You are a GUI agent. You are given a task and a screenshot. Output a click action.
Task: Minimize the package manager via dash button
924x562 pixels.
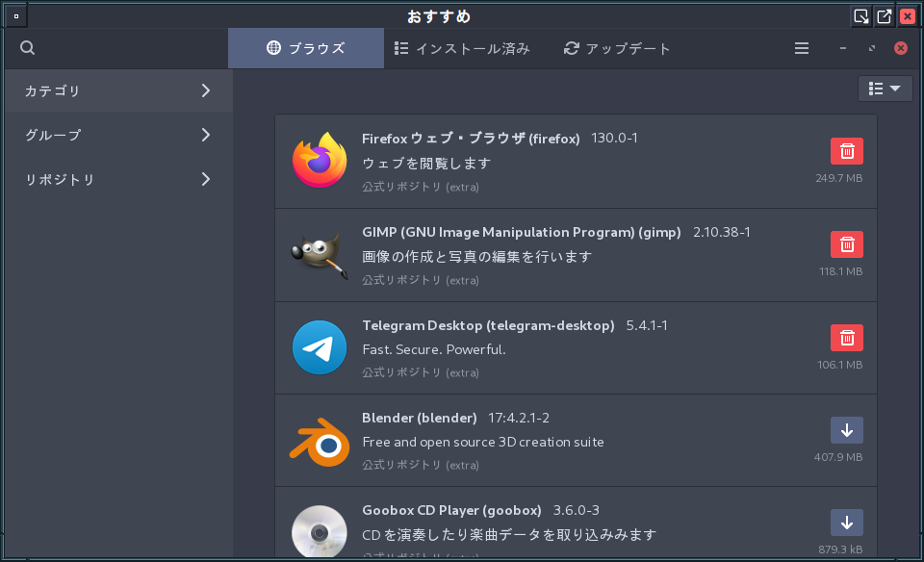pos(843,48)
